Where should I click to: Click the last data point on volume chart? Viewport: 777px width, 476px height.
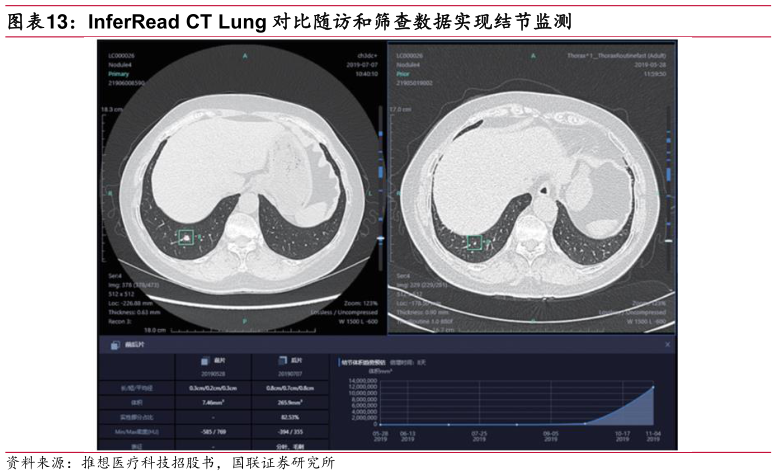(x=653, y=387)
